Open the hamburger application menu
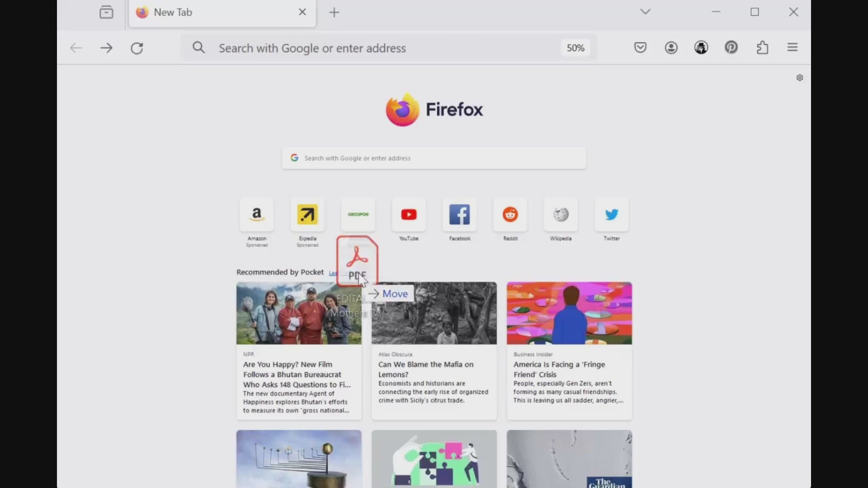868x488 pixels. pos(792,47)
